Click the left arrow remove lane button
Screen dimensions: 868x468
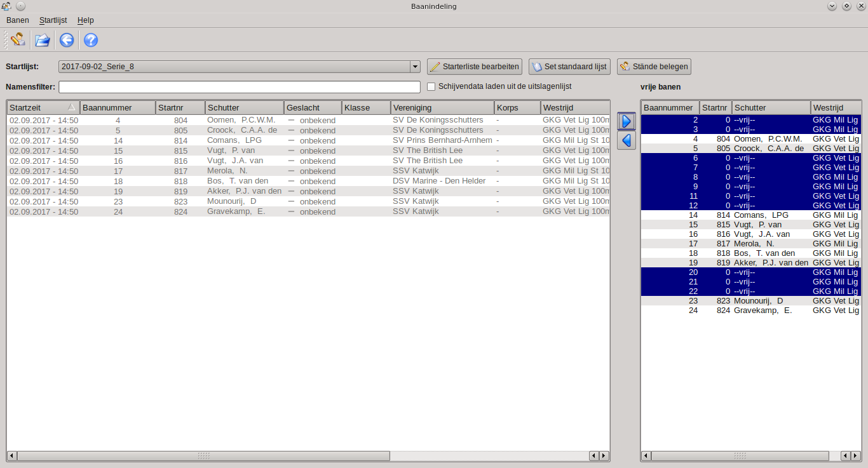click(x=627, y=140)
